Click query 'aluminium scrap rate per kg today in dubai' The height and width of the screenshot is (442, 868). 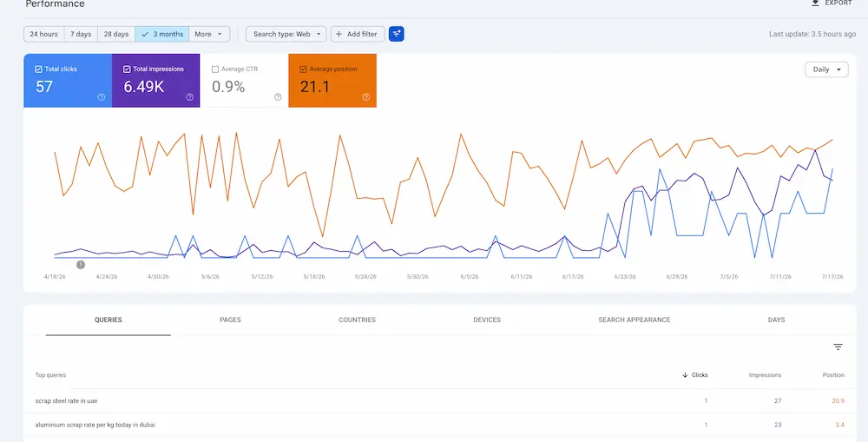95,425
